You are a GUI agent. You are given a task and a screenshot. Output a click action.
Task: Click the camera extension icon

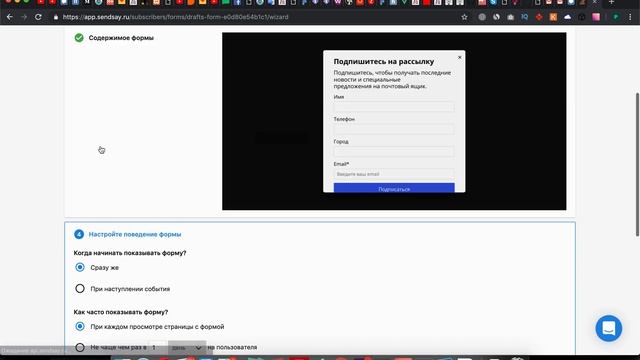click(x=510, y=17)
